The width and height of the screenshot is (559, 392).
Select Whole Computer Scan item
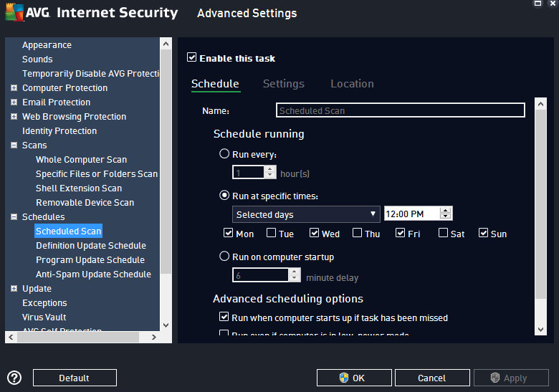point(81,159)
